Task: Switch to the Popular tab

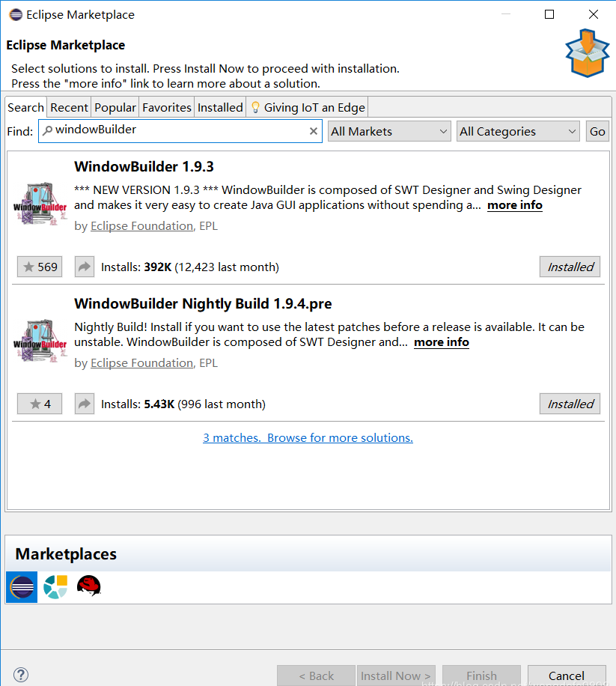Action: click(x=115, y=107)
